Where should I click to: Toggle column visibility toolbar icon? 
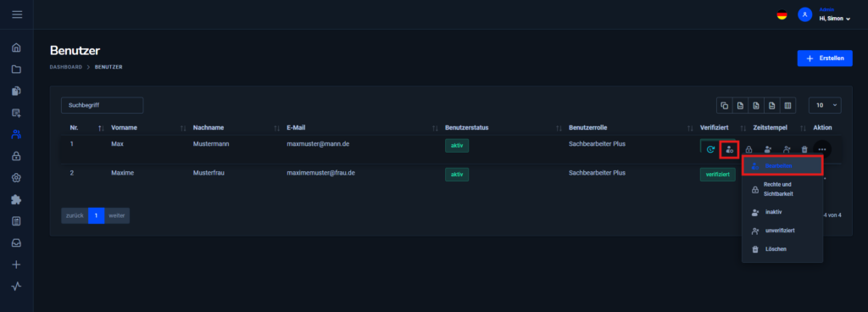pyautogui.click(x=787, y=105)
